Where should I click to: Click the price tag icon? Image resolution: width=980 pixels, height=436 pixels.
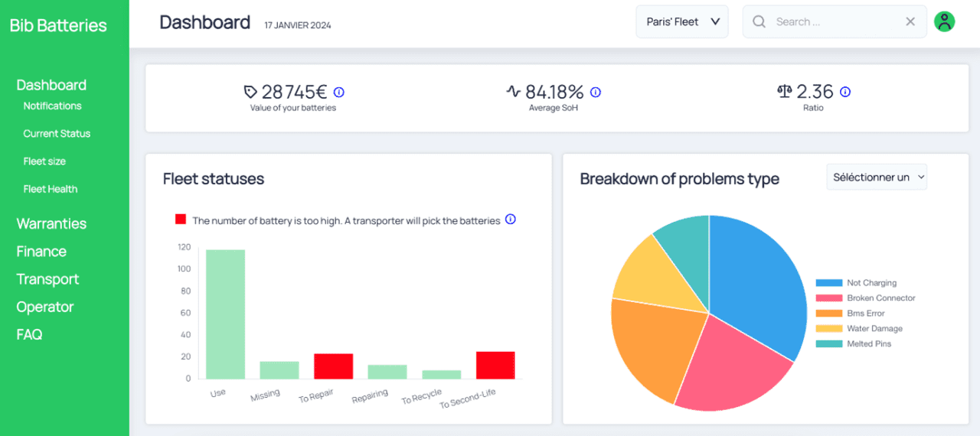point(250,93)
